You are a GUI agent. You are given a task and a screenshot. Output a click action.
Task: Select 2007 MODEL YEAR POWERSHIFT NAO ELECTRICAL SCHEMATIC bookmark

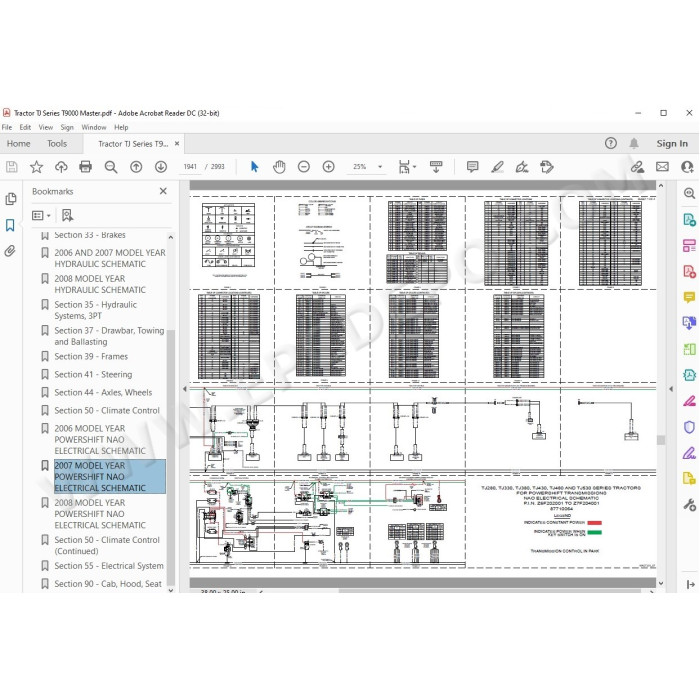pos(110,476)
